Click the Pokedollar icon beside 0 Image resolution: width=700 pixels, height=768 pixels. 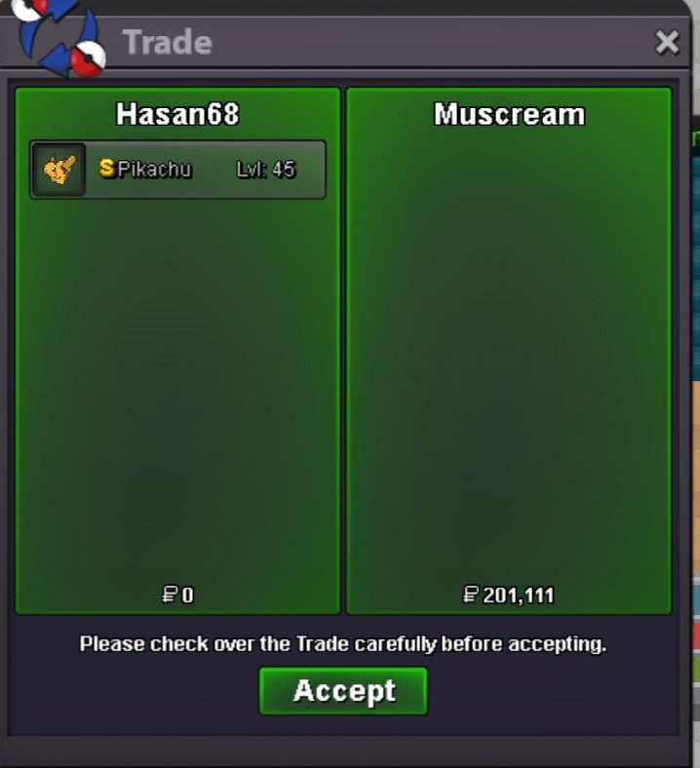170,595
